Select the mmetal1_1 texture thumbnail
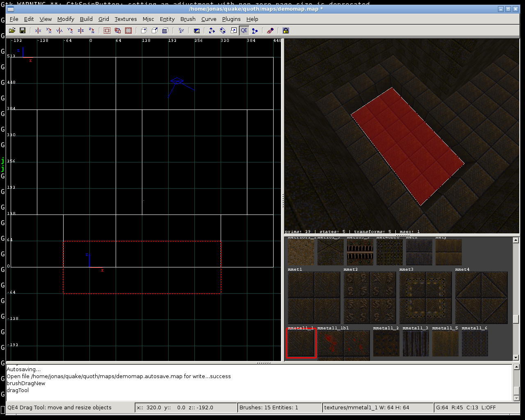The width and height of the screenshot is (525, 420). 301,343
